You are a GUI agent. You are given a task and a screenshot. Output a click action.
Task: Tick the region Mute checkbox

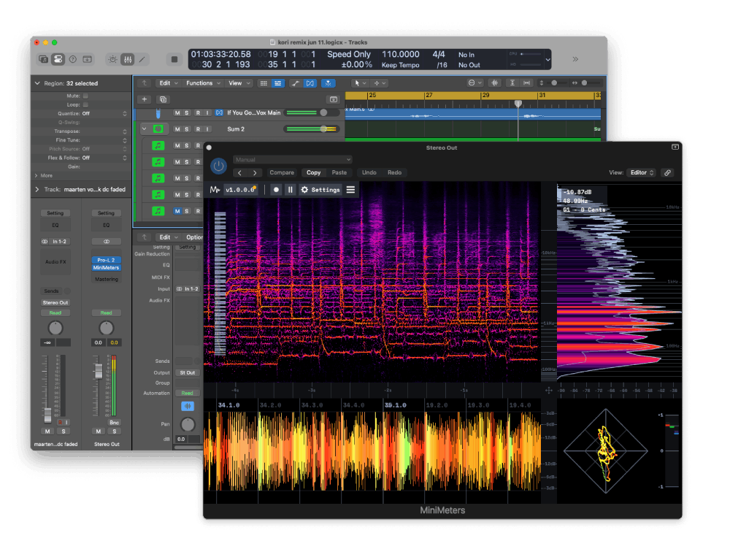click(x=85, y=96)
